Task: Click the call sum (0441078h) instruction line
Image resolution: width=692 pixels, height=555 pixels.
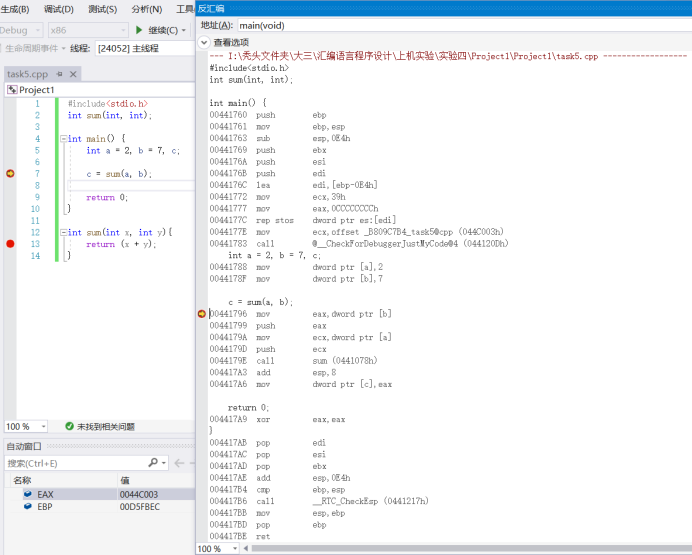Action: (293, 361)
